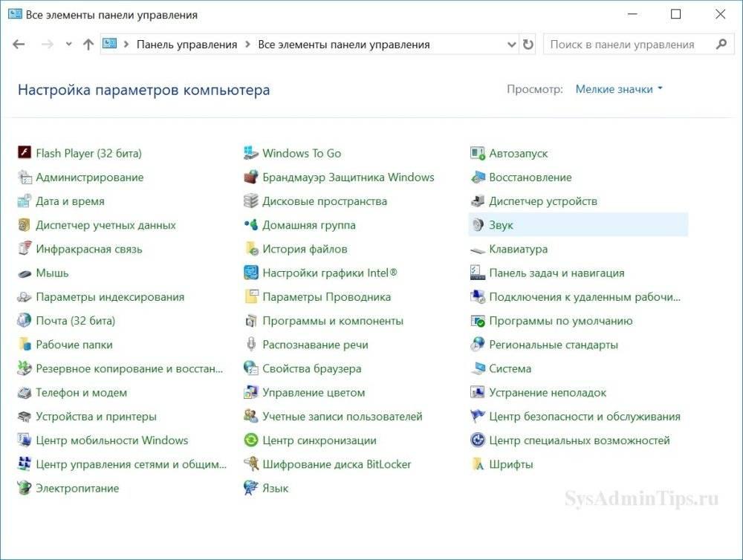Screen dimensions: 743x560
Task: Go up one level with Up arrow
Action: click(88, 45)
